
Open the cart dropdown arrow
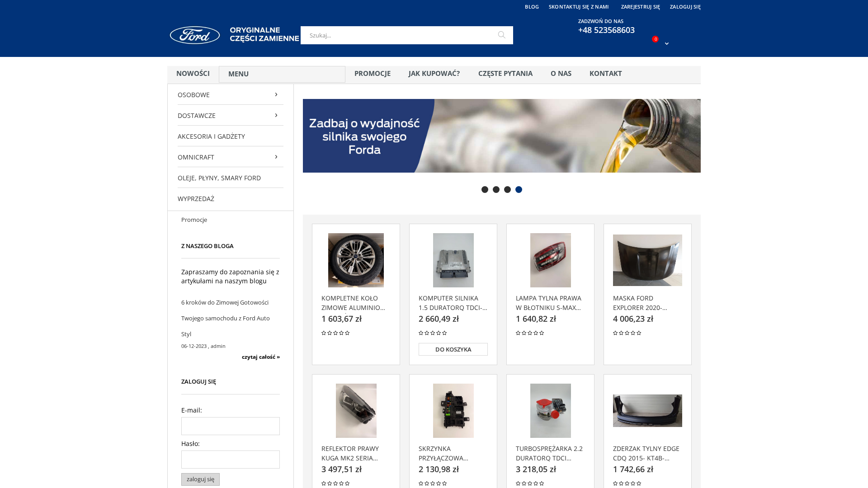point(666,44)
